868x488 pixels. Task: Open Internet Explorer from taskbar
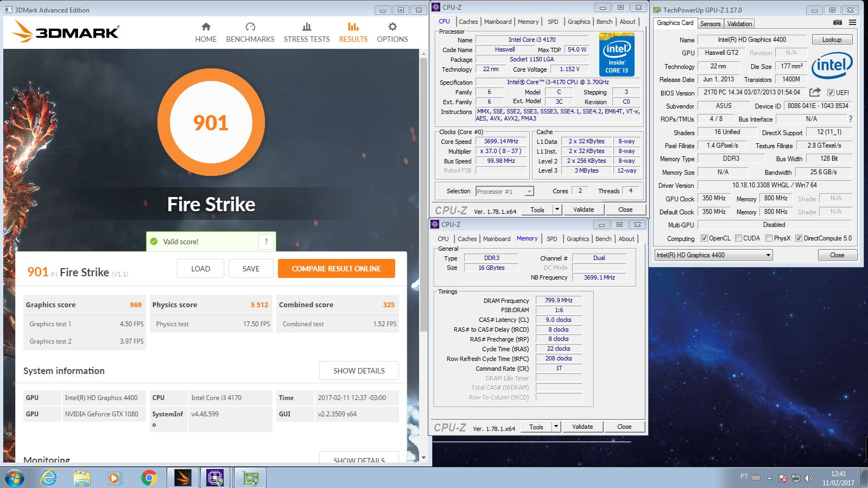(x=48, y=478)
